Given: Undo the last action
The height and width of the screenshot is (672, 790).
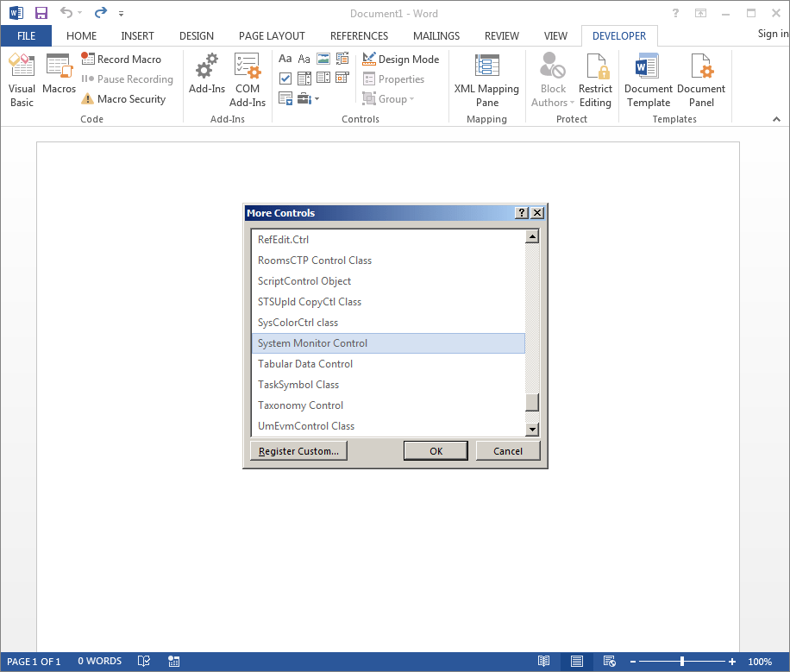Looking at the screenshot, I should click(66, 12).
